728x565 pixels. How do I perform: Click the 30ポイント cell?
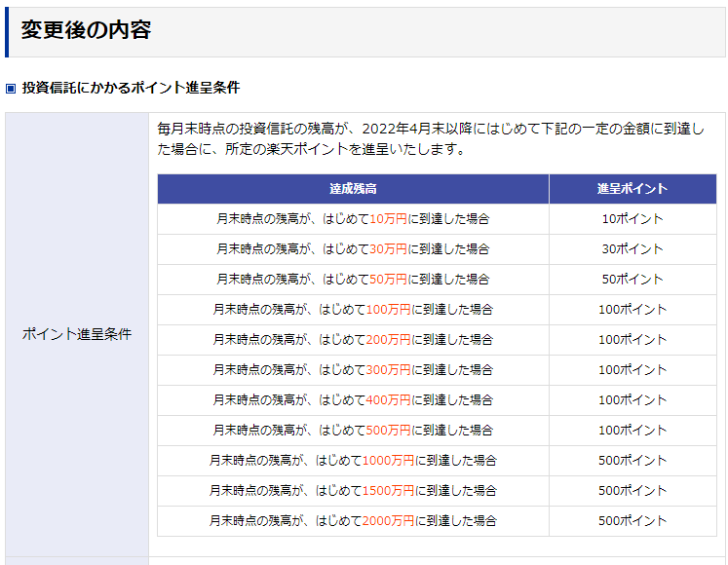632,248
